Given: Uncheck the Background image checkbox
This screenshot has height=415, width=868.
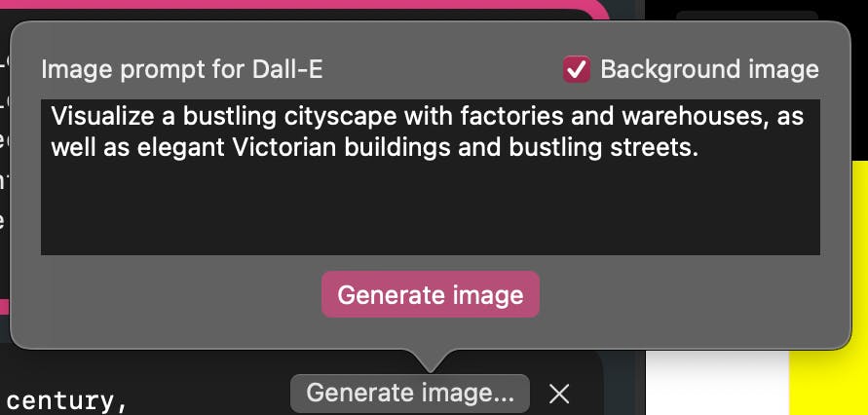Looking at the screenshot, I should (577, 70).
